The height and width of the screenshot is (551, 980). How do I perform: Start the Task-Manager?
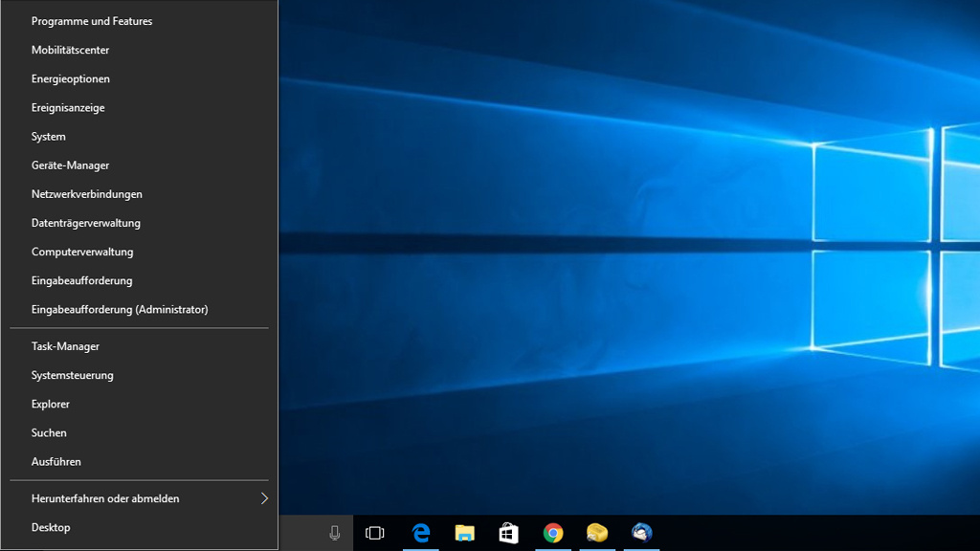pyautogui.click(x=65, y=346)
